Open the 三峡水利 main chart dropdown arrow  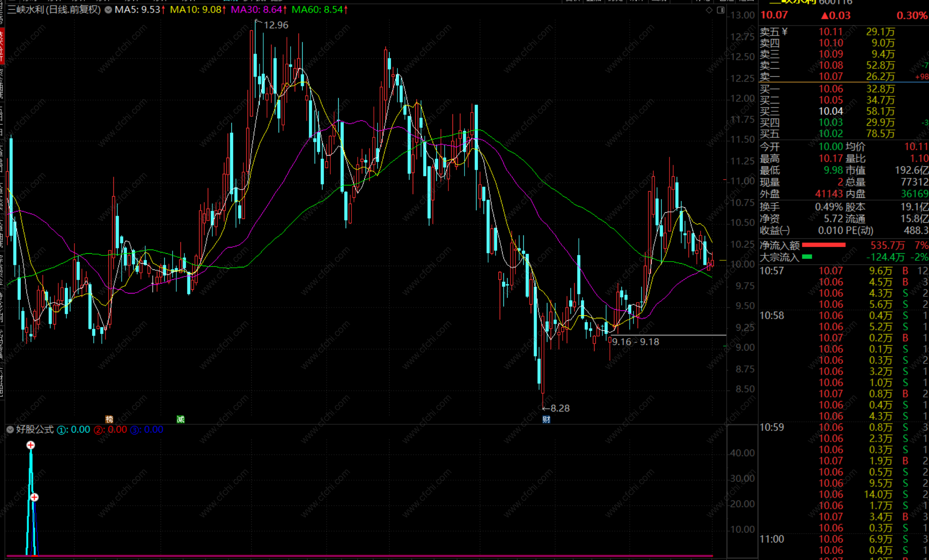tap(108, 10)
